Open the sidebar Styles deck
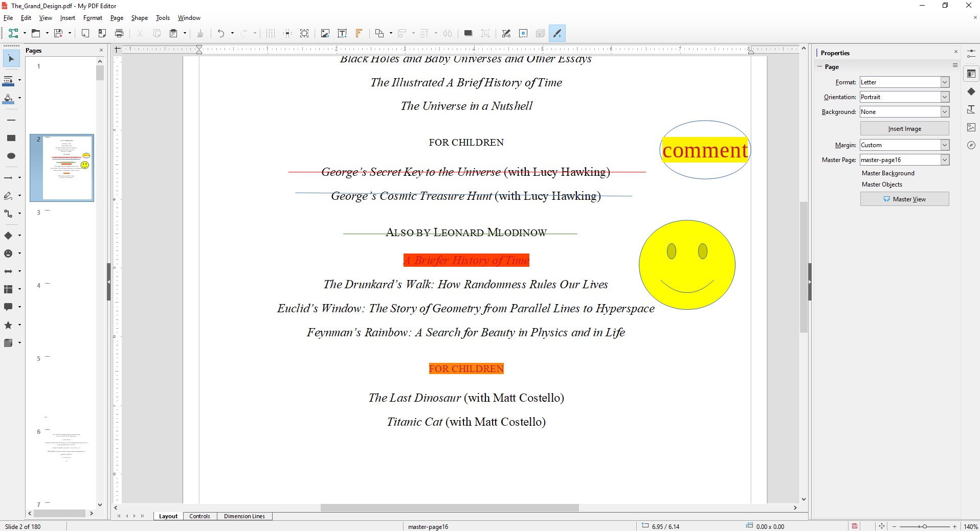Viewport: 980px width, 531px height. [x=971, y=109]
